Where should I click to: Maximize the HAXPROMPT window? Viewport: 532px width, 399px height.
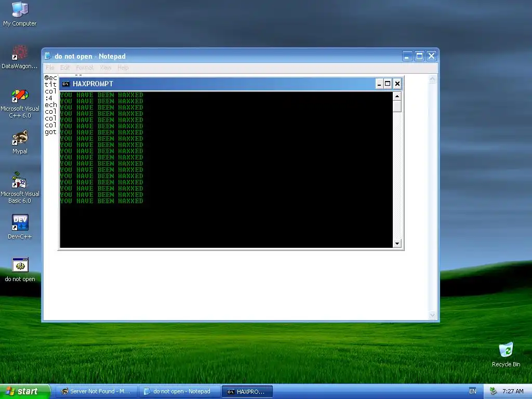pyautogui.click(x=388, y=84)
